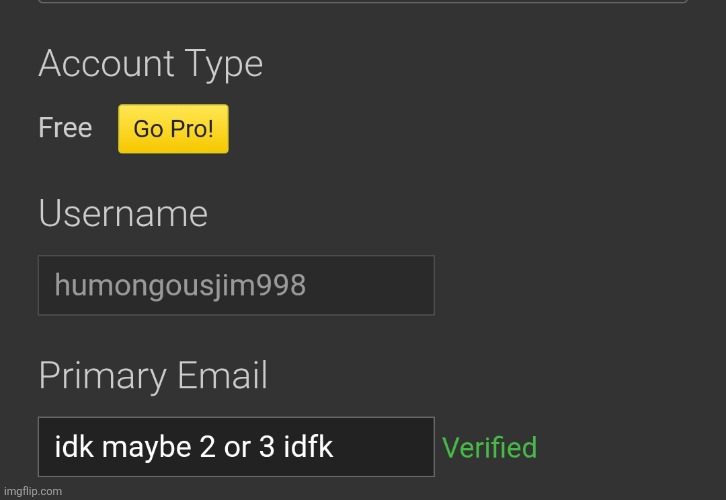
Task: Click the 'idk maybe 2 or 3 idfk' text
Action: [194, 448]
